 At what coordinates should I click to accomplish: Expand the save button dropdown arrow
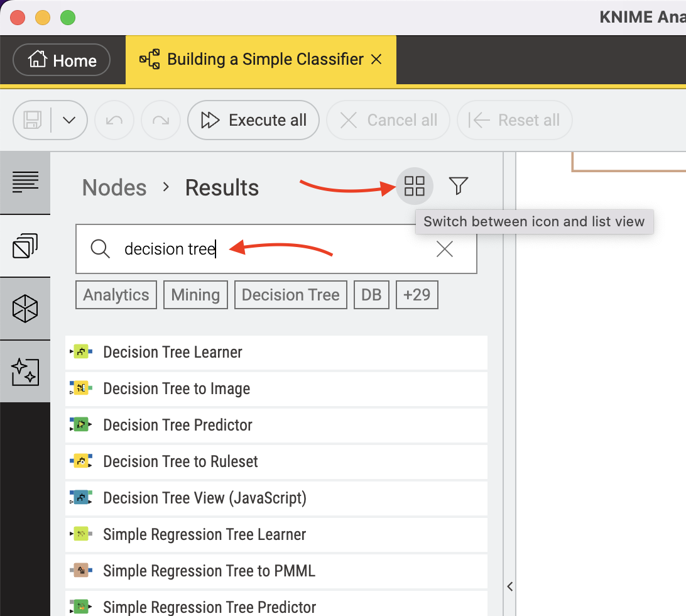coord(69,120)
